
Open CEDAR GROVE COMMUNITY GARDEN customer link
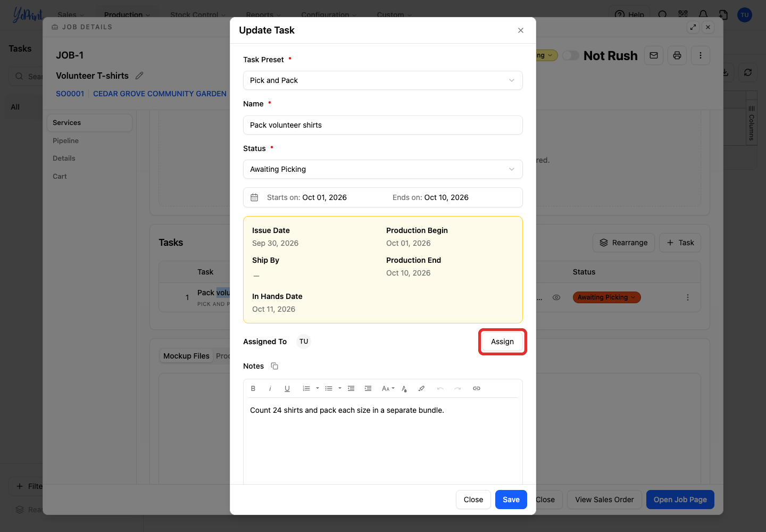pyautogui.click(x=160, y=94)
